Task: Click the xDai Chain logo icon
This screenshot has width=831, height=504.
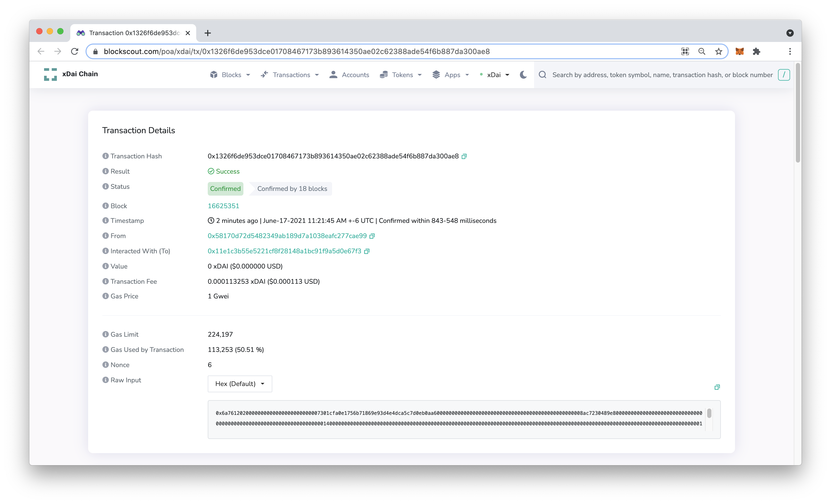Action: tap(50, 74)
